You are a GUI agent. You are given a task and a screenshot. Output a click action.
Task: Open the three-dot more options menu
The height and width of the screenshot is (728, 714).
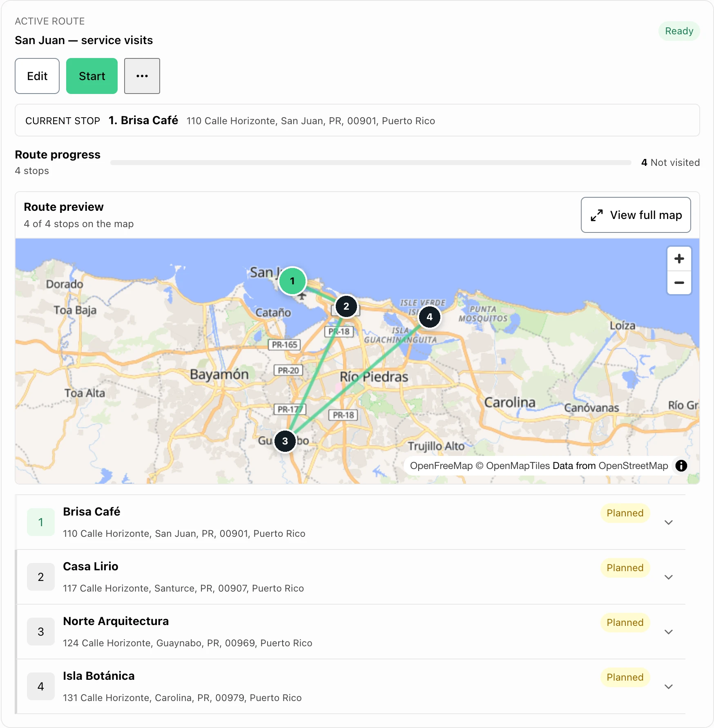tap(142, 76)
